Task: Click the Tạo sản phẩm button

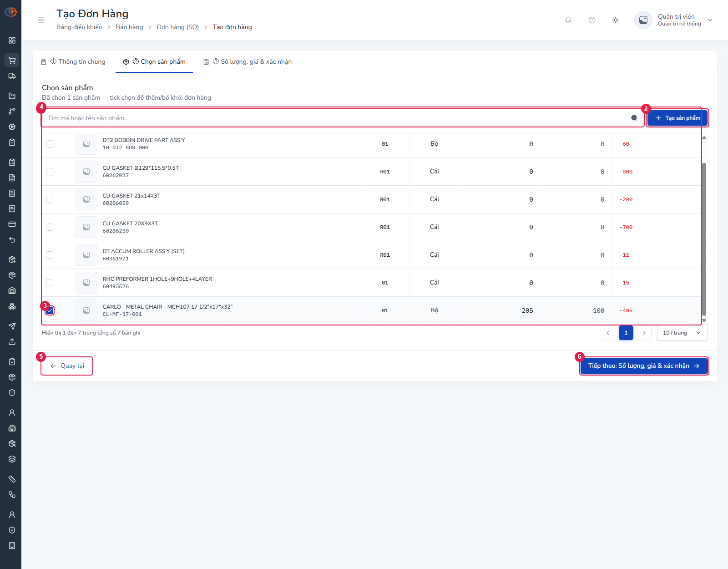Action: (677, 118)
